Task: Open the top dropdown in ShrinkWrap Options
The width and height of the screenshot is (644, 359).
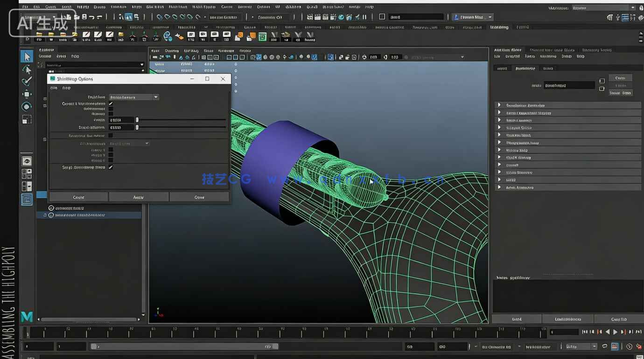Action: pyautogui.click(x=134, y=97)
